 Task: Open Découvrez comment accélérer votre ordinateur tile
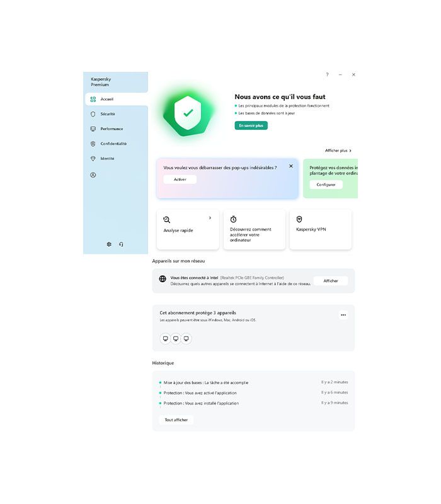[x=255, y=229]
